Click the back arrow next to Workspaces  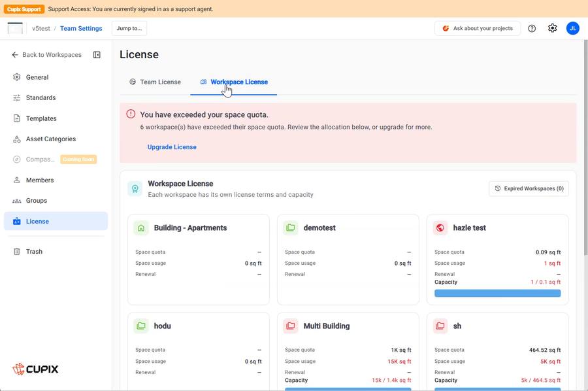(15, 55)
